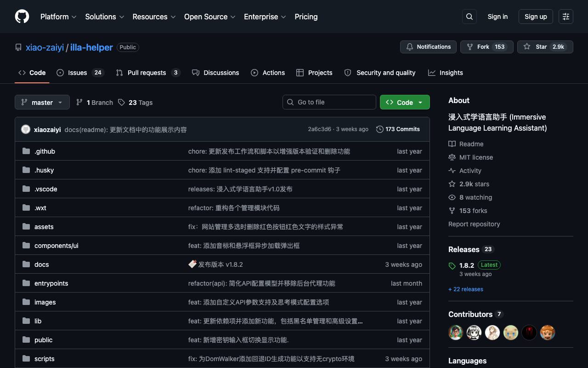Click the .github folder icon
Image resolution: width=588 pixels, height=368 pixels.
coord(26,151)
